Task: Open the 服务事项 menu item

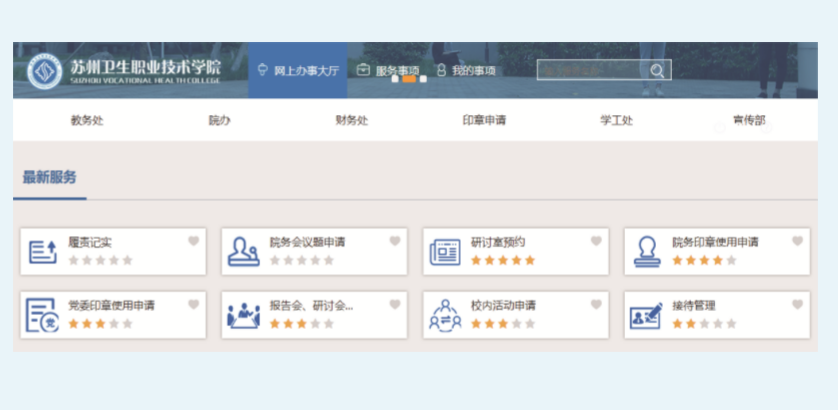Action: tap(397, 71)
